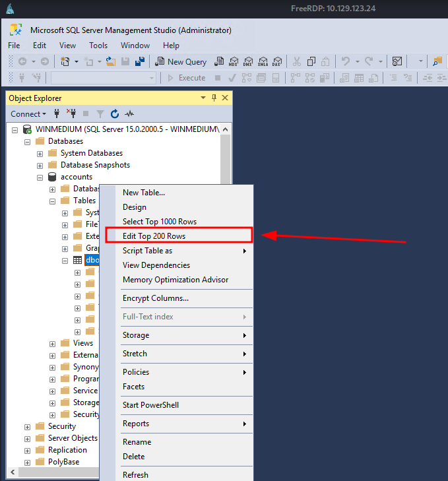Open a new DAX query
448x481 pixels.
(x=277, y=61)
